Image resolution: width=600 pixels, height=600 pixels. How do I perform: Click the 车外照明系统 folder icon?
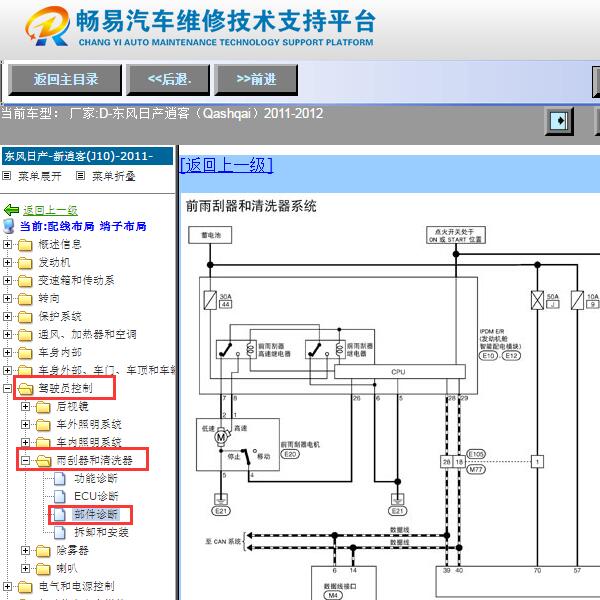(x=43, y=425)
